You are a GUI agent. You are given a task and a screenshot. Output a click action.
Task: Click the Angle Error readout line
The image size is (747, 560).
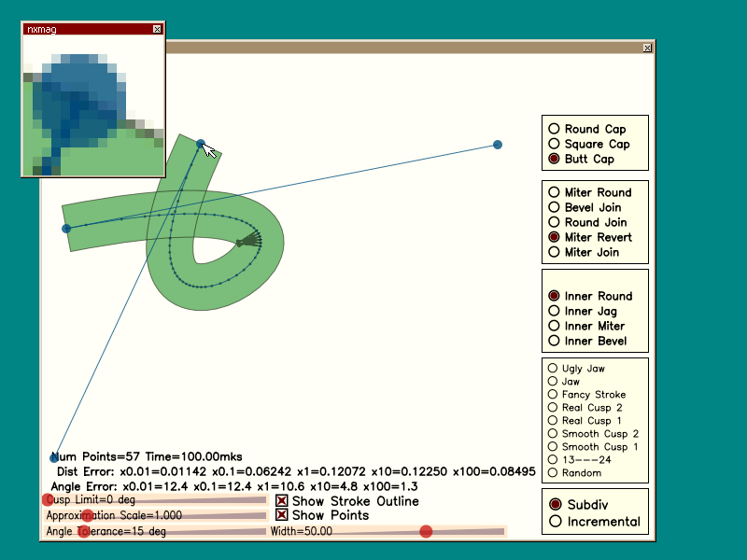click(x=234, y=486)
